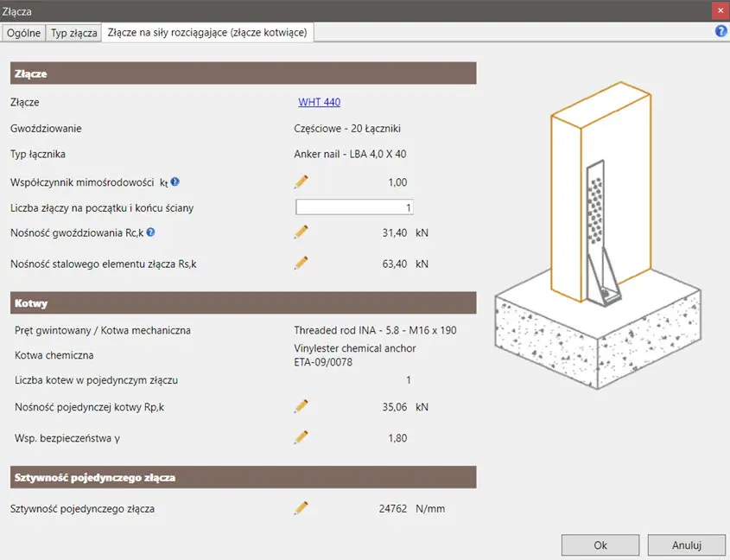
Task: Click the Kotwy section header
Action: tap(243, 303)
